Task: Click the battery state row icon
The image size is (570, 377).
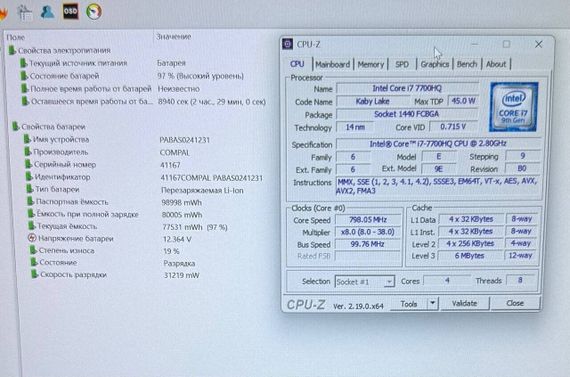Action: tap(24, 76)
